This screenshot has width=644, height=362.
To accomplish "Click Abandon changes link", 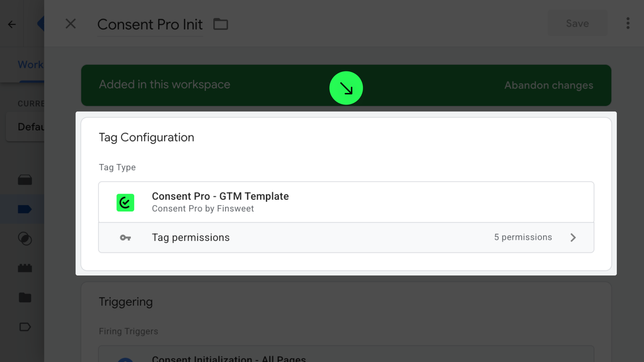I will (549, 85).
